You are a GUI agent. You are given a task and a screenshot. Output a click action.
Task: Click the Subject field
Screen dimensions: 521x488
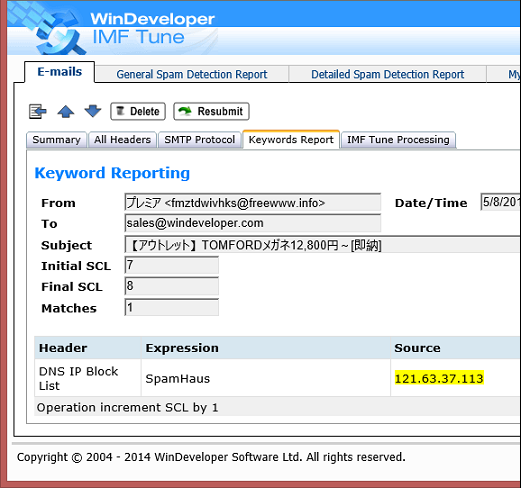click(322, 245)
